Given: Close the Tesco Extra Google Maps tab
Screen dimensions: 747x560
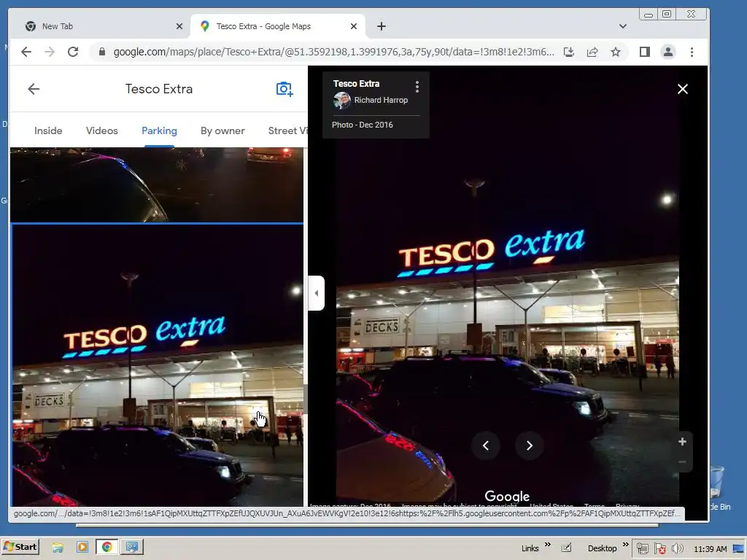Looking at the screenshot, I should coord(354,26).
